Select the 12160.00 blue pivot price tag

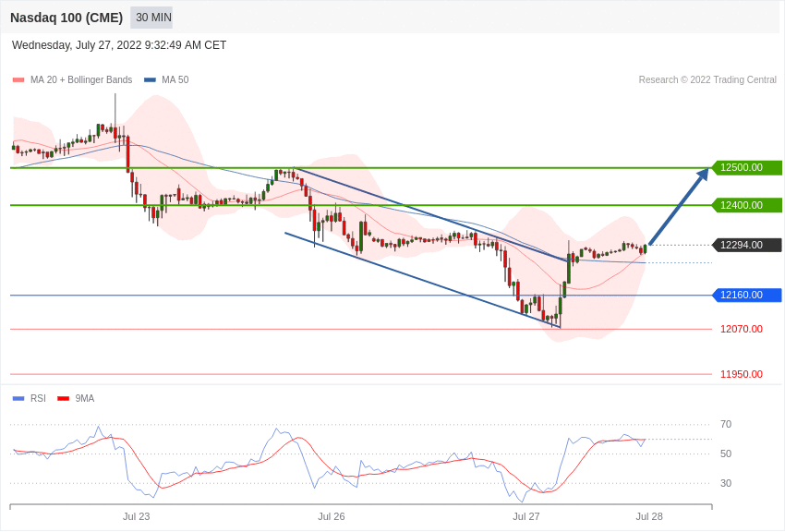(x=746, y=296)
